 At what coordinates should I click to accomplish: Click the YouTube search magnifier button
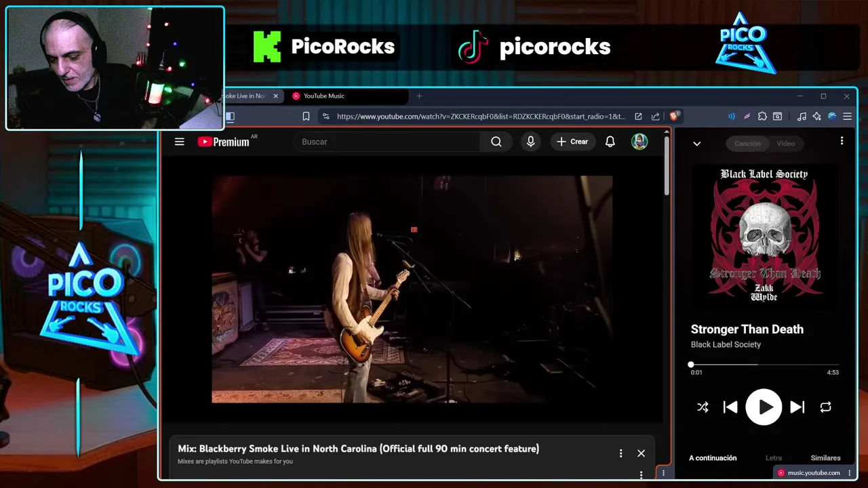coord(496,142)
